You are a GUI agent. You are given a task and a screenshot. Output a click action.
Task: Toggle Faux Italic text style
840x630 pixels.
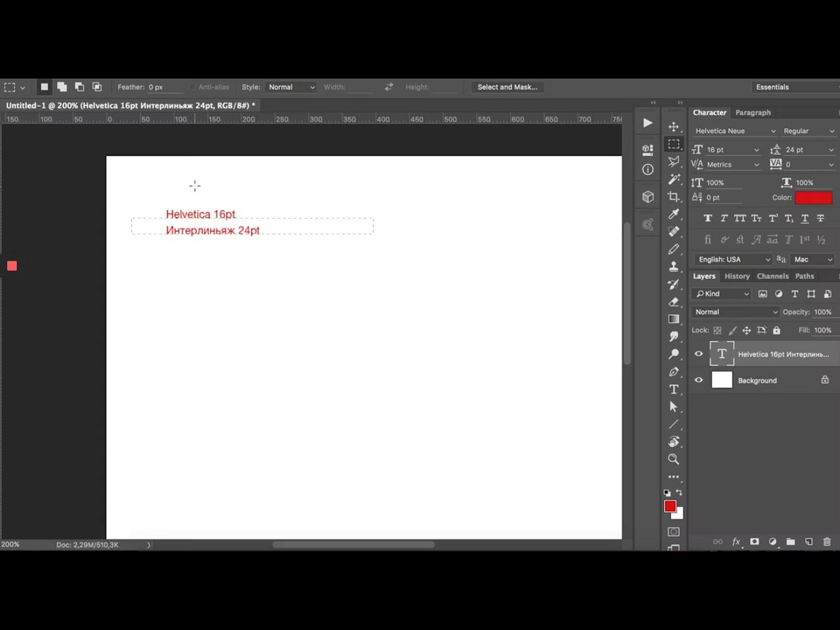coord(724,218)
